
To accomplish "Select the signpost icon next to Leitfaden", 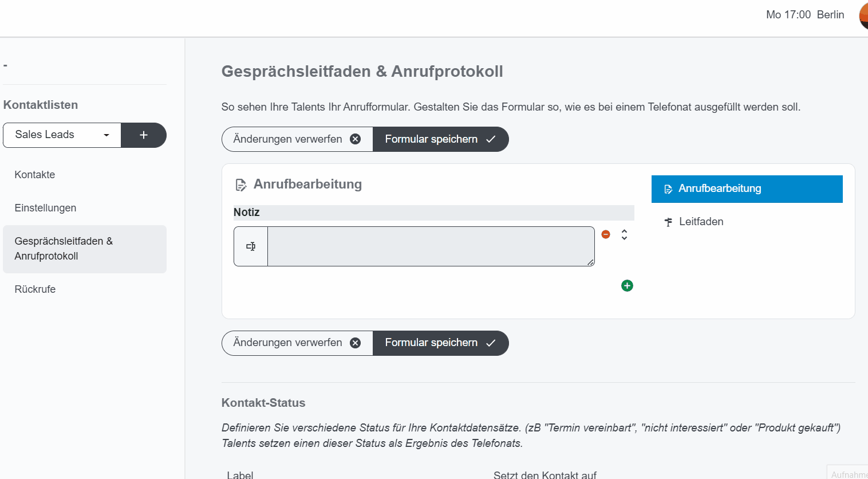I will [668, 222].
